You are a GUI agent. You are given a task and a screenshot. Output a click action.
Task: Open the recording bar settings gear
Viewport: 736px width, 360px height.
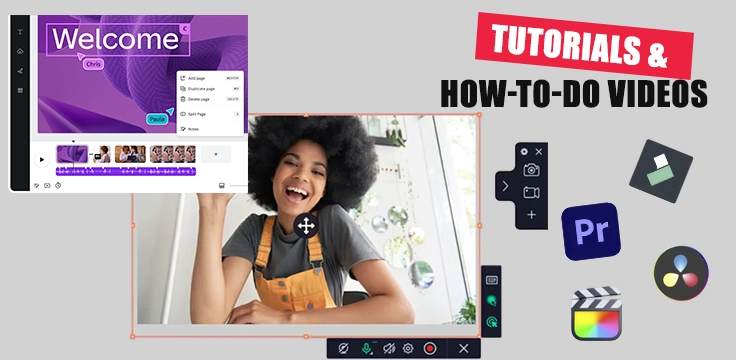(408, 348)
